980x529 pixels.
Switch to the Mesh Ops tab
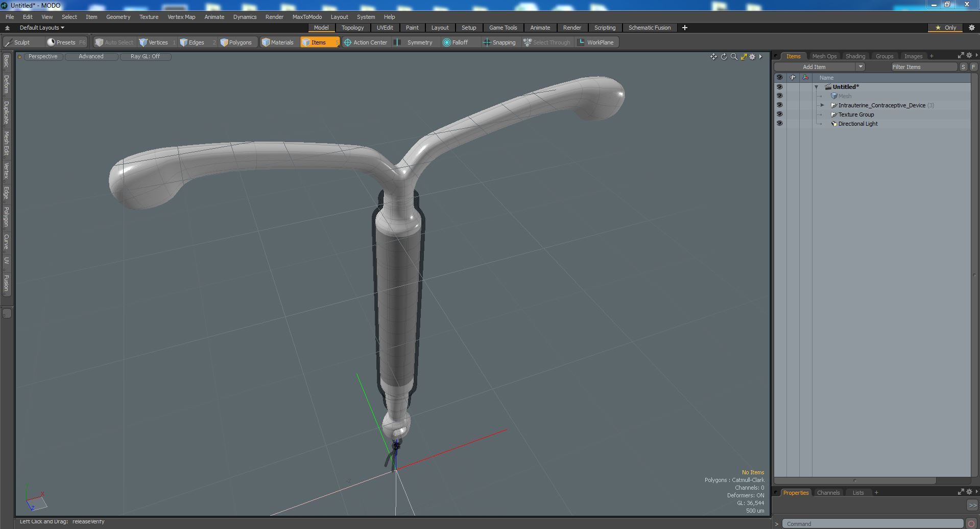point(824,56)
